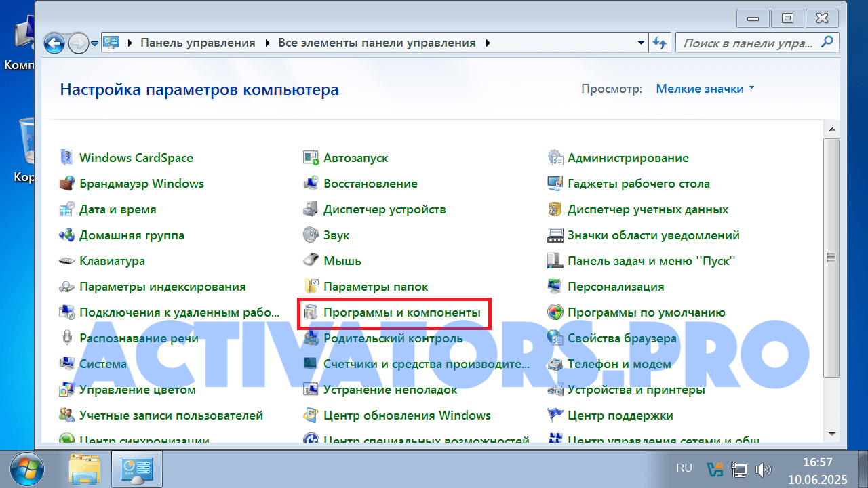Open the Windows Start orb
868x488 pixels.
click(27, 469)
